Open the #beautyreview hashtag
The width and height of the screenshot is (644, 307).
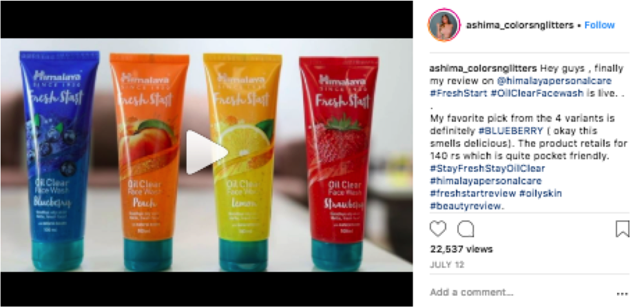click(465, 206)
